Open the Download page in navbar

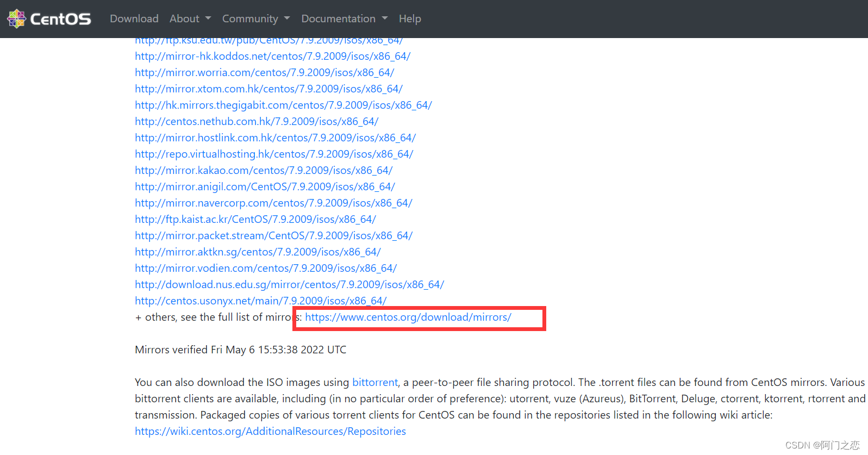(x=134, y=18)
